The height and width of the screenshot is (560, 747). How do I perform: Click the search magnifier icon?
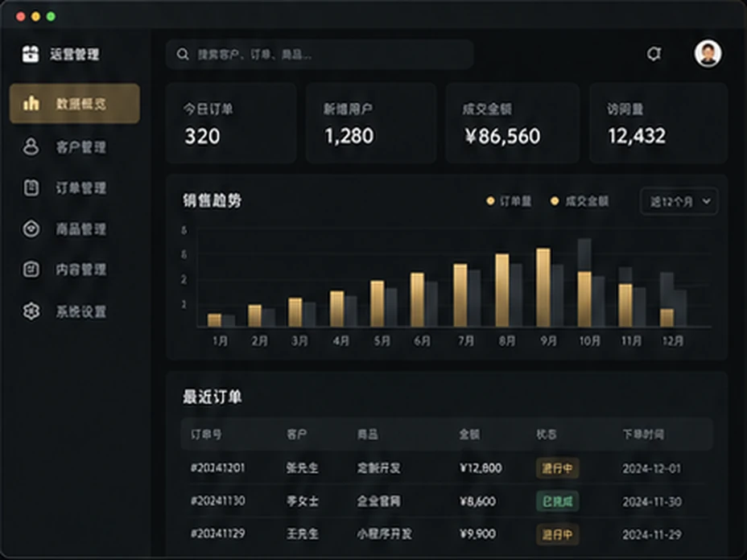pos(183,54)
